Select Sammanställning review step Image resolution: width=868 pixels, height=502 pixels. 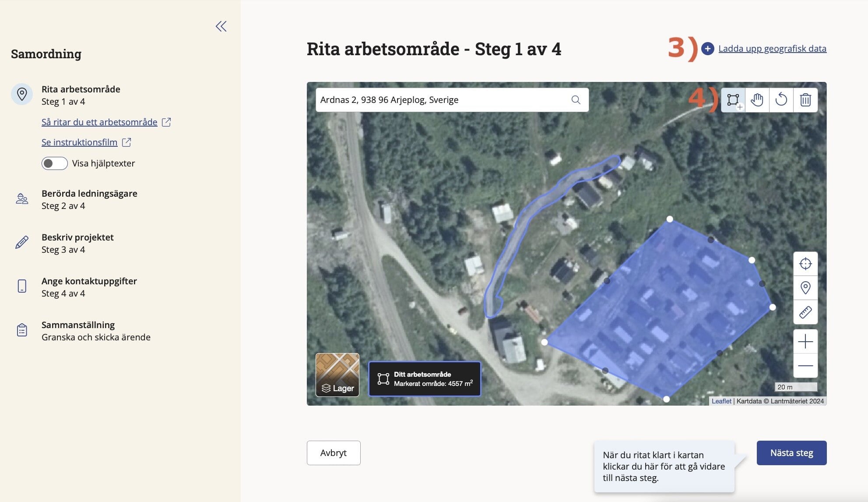point(95,330)
